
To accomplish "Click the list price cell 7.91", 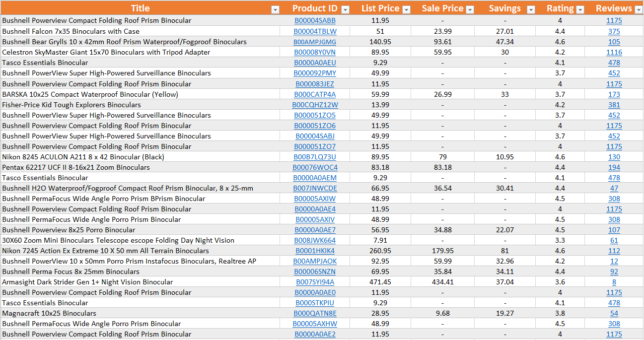I will point(380,240).
